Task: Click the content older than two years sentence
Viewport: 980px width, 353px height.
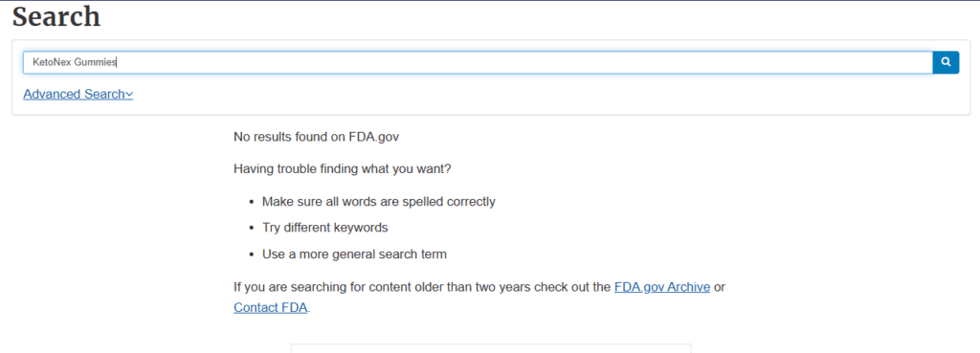Action: coord(422,287)
